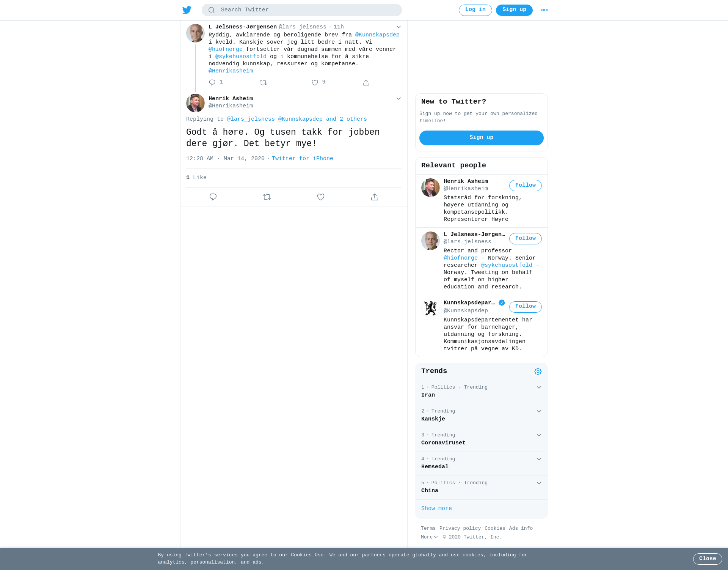The image size is (728, 570).
Task: Open the Coronaviruset trending topic
Action: pos(482,440)
